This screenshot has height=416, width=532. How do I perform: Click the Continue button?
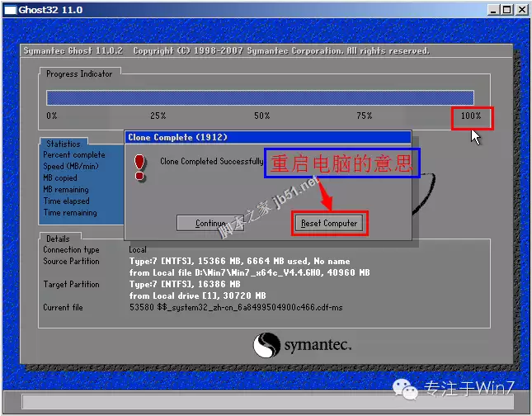point(210,223)
